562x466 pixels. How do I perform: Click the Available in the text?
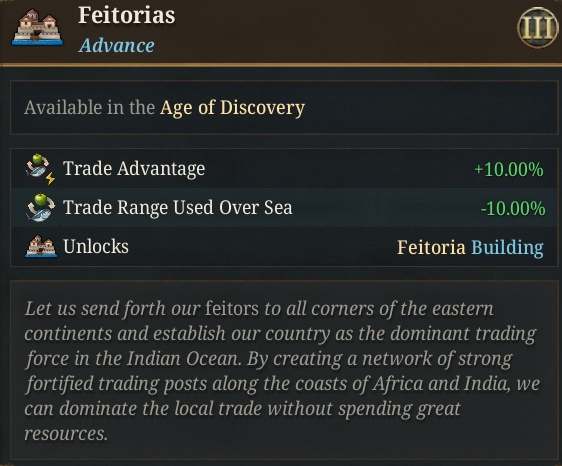click(89, 108)
